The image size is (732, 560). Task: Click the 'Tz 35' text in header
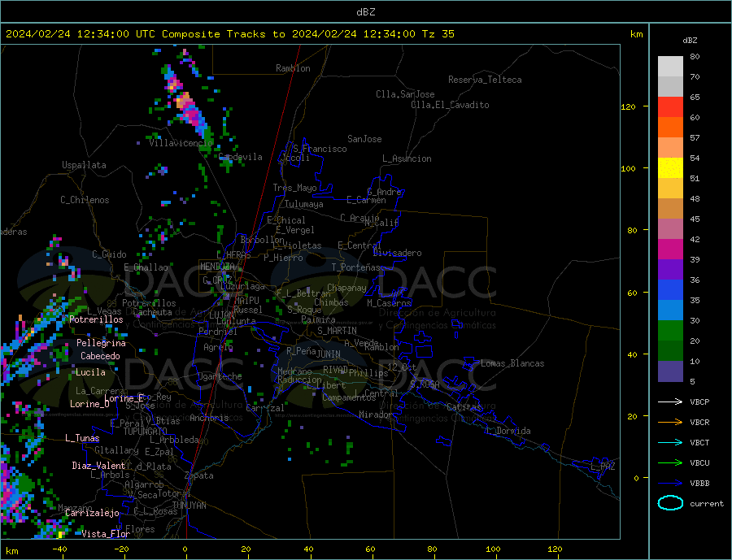(x=438, y=34)
